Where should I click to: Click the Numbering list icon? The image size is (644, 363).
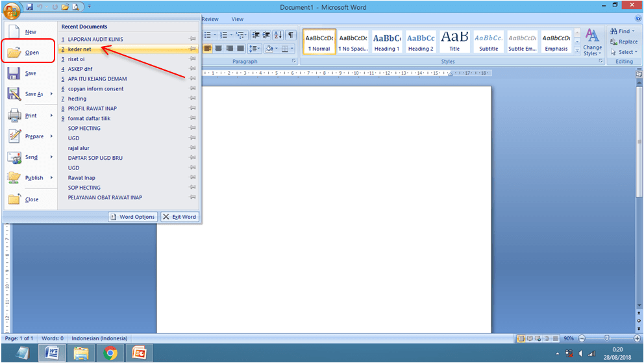(223, 35)
